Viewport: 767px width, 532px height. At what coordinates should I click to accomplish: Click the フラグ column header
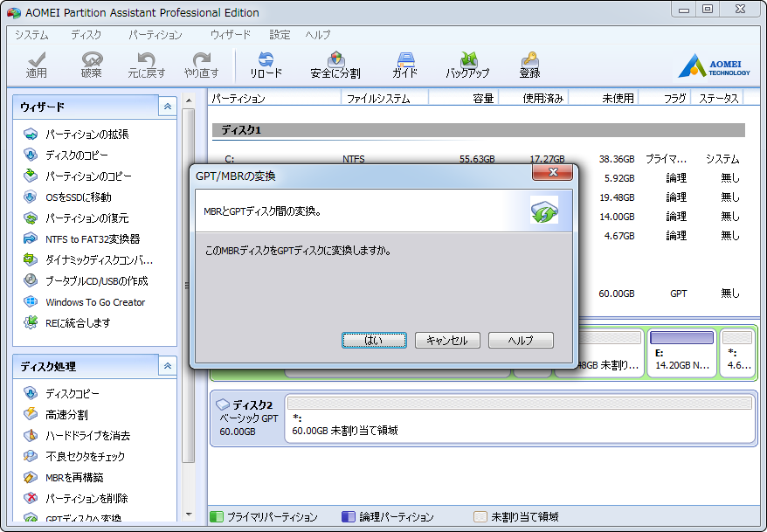[x=665, y=99]
